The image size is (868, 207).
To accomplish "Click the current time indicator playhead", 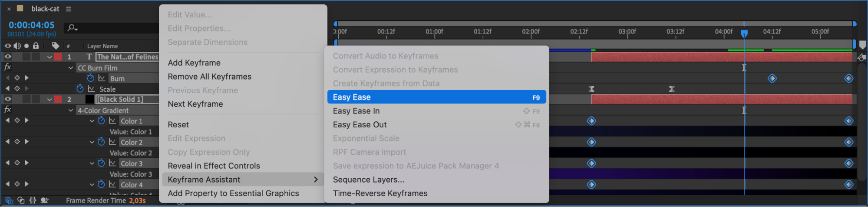I will tap(744, 33).
